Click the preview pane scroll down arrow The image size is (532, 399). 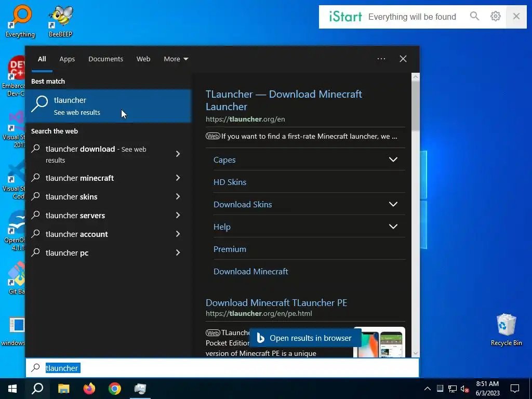pyautogui.click(x=416, y=353)
